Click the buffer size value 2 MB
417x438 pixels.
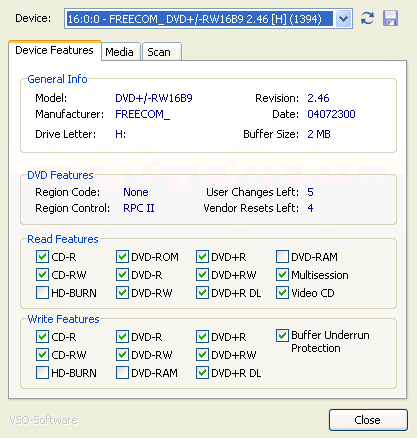coord(319,134)
